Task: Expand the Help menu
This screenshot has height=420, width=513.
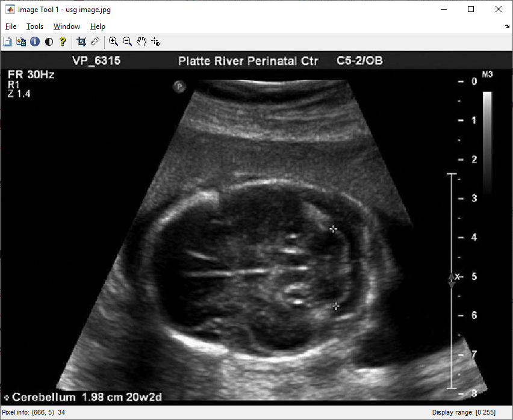Action: click(x=98, y=26)
